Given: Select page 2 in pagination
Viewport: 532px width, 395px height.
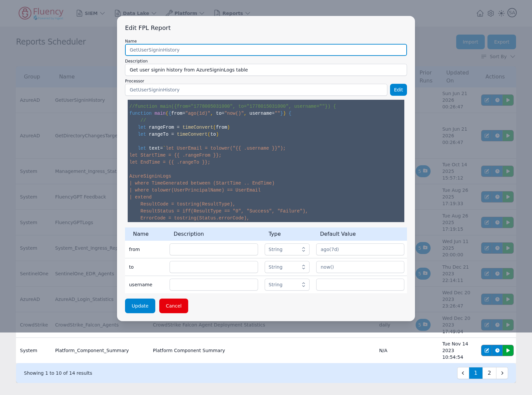Looking at the screenshot, I should click(489, 373).
